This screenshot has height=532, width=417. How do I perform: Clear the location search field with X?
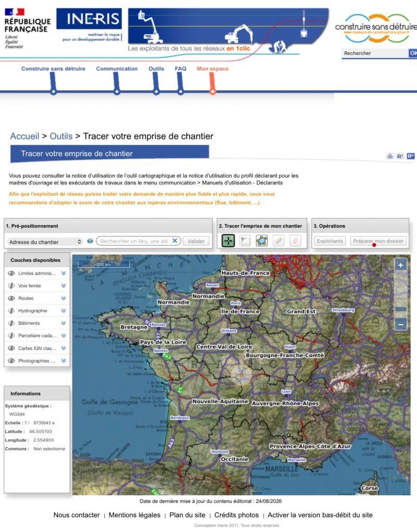coord(175,241)
